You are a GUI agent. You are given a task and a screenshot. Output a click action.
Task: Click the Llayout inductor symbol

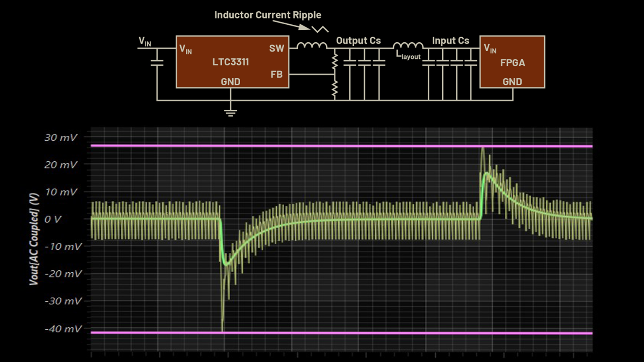point(408,45)
